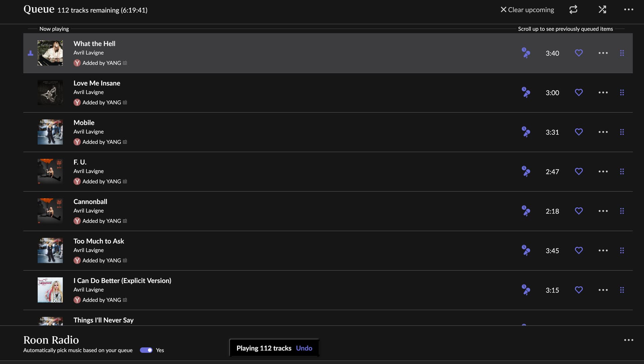Click drag handle for Cannonball track
Viewport: 644px width, 364px height.
click(x=622, y=211)
